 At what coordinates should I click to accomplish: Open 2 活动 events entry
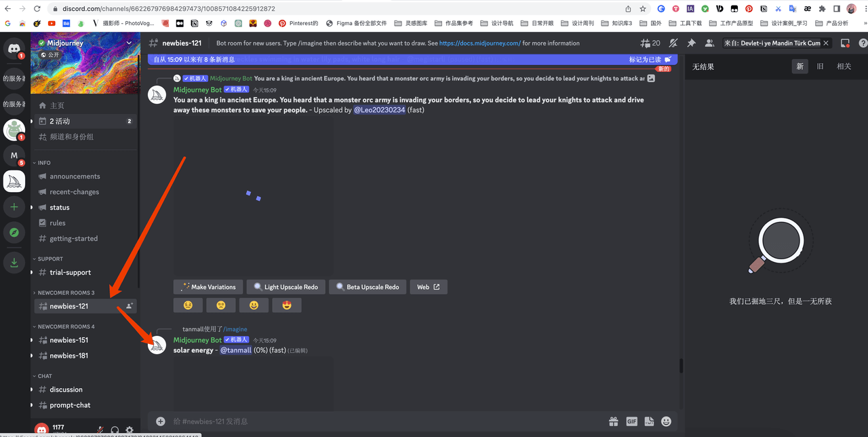[85, 121]
